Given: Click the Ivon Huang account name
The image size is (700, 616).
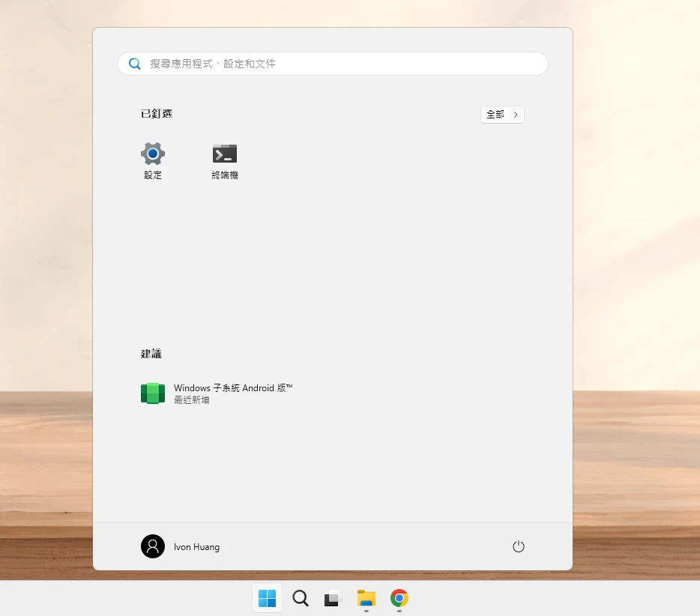Looking at the screenshot, I should tap(196, 547).
